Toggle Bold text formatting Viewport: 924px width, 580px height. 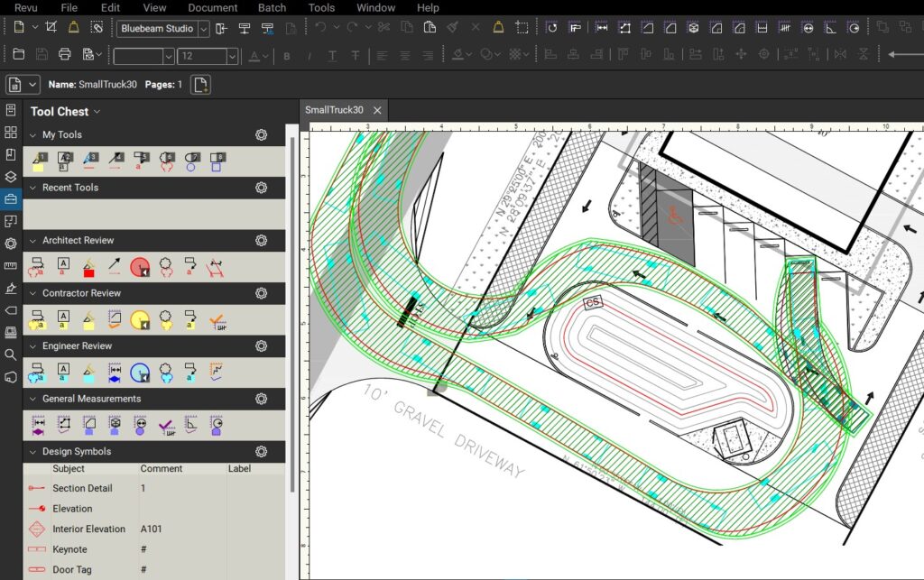[287, 56]
